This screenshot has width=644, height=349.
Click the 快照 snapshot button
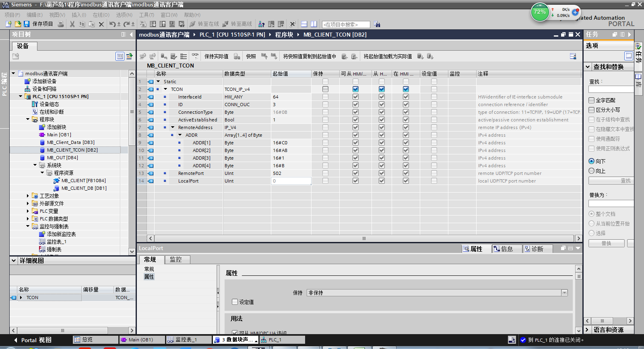point(251,56)
